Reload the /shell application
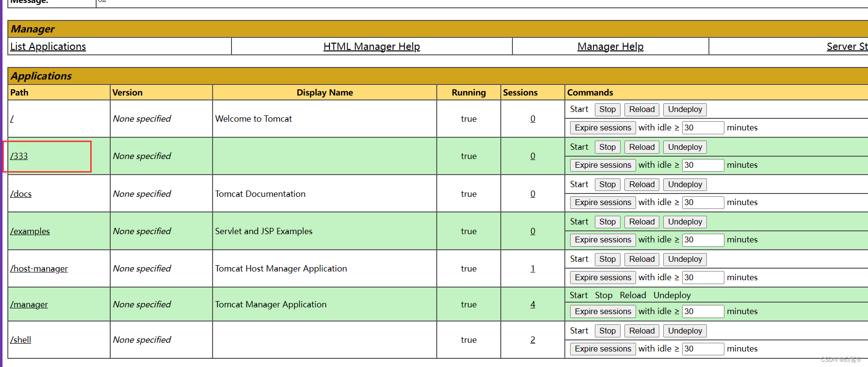 coord(642,331)
